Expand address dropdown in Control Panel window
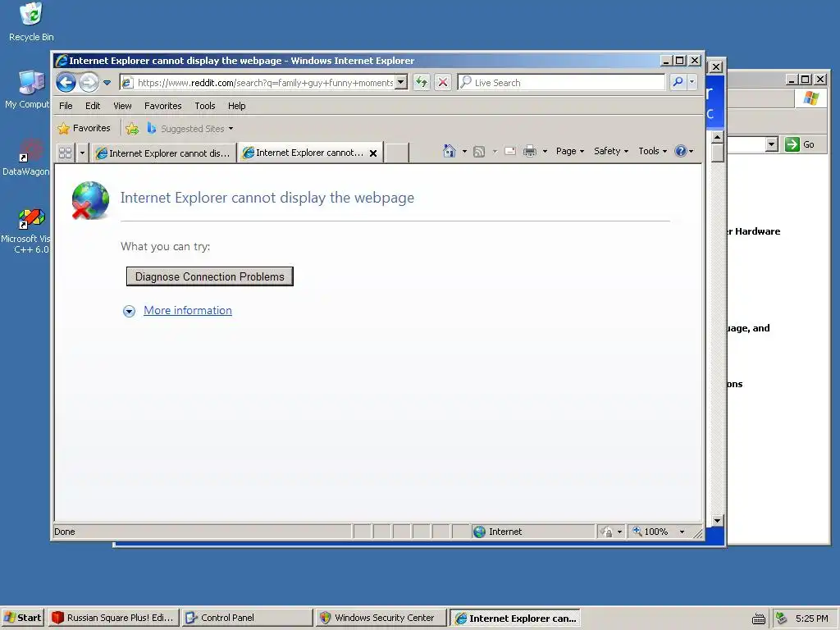This screenshot has width=840, height=630. coord(771,144)
